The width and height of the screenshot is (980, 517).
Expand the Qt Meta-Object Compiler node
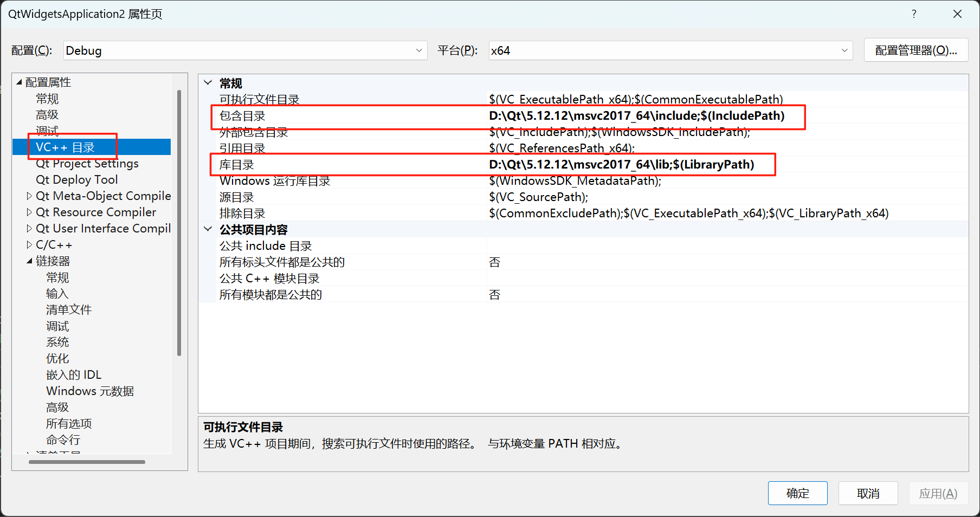[29, 196]
